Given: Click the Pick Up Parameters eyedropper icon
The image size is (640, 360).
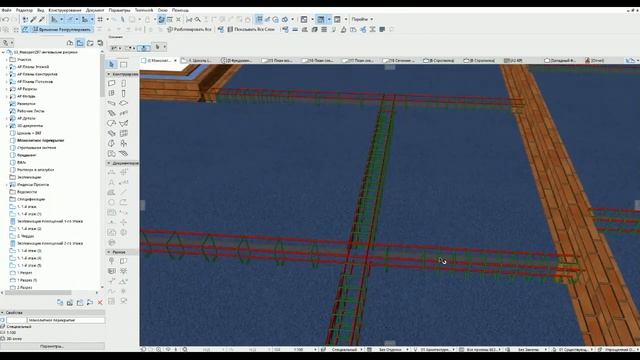Looking at the screenshot, I should (33, 19).
